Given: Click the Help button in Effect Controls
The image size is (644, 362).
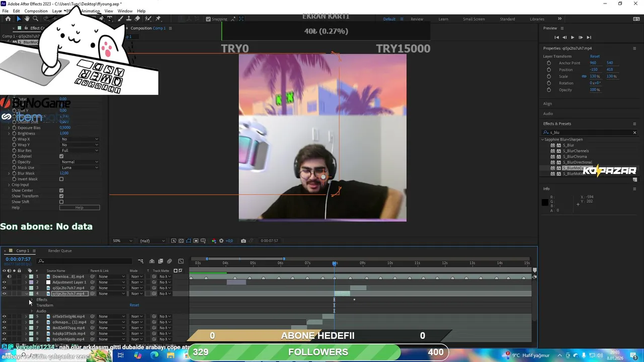Looking at the screenshot, I should tap(79, 208).
